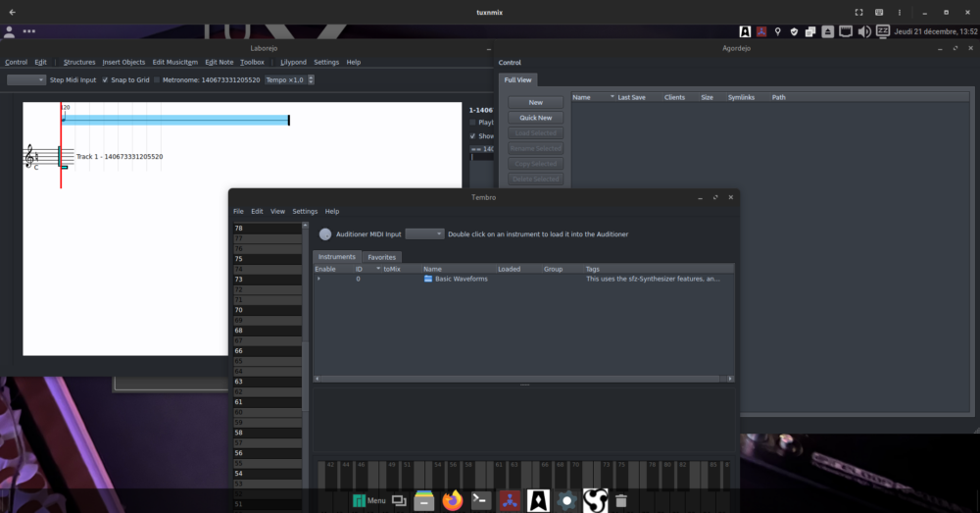Open the three-dot menu in tuxnmix title bar
Screen dimensions: 980x513
point(900,12)
